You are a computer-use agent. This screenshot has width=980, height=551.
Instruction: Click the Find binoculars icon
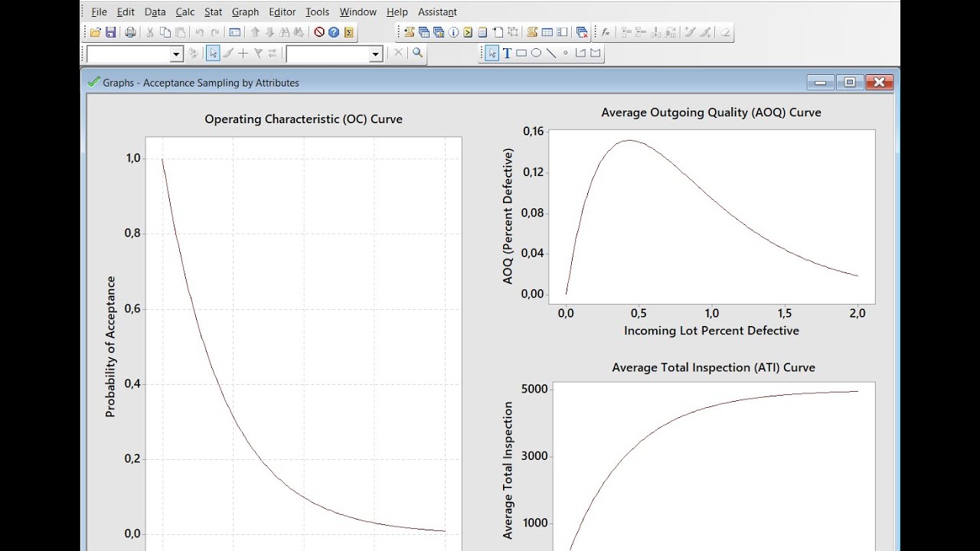[x=285, y=32]
